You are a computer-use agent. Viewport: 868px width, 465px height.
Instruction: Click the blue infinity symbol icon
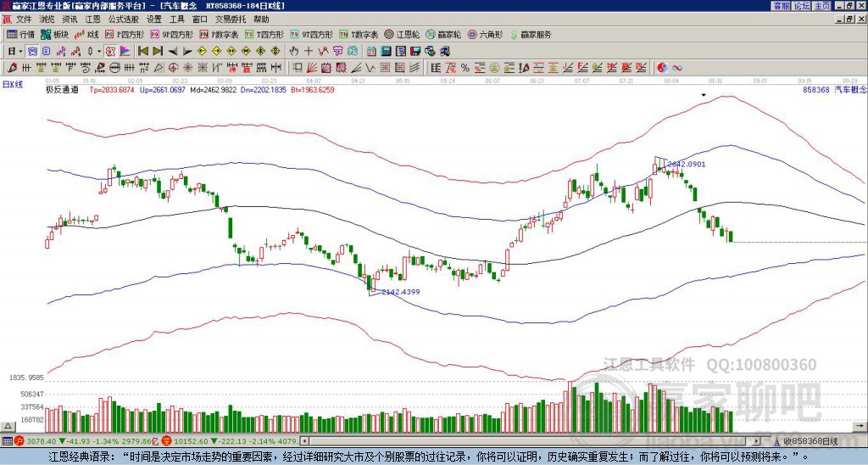coord(676,68)
